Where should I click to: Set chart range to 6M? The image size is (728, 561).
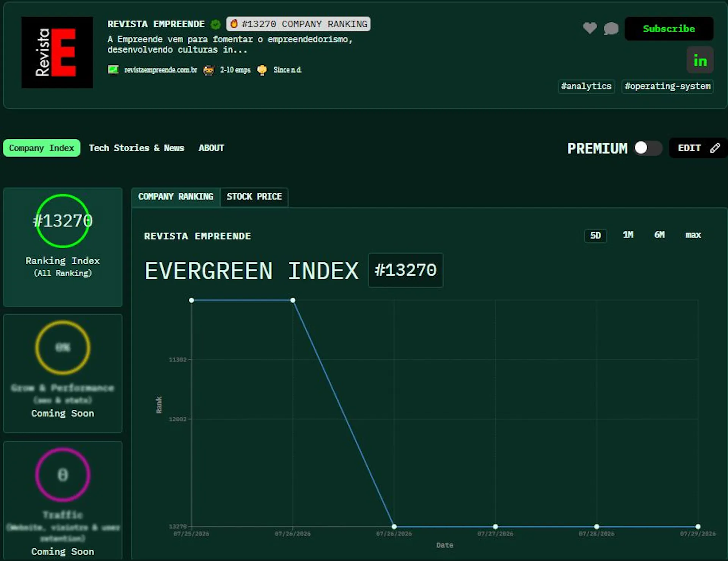pyautogui.click(x=659, y=235)
